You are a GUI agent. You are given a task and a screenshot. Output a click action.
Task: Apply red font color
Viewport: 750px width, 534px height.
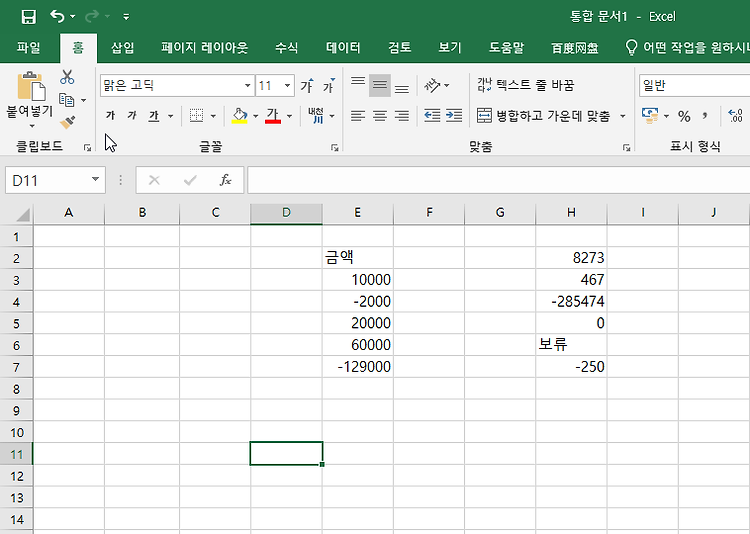point(273,115)
